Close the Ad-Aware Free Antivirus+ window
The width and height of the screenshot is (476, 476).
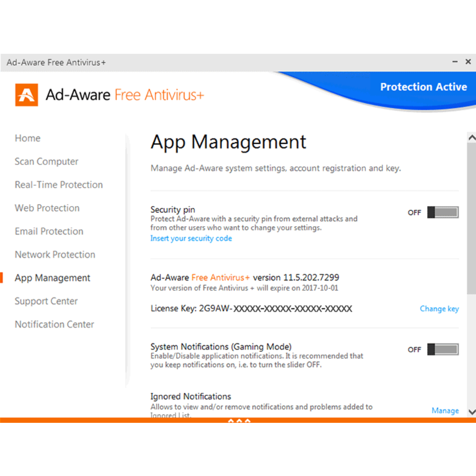click(468, 62)
